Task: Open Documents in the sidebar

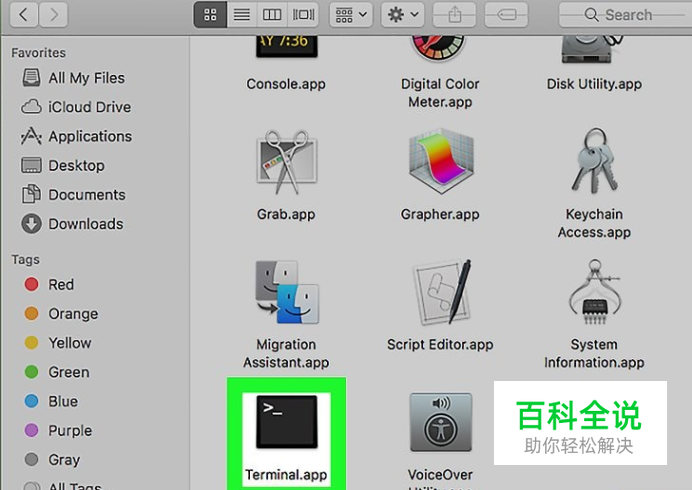Action: (x=74, y=195)
